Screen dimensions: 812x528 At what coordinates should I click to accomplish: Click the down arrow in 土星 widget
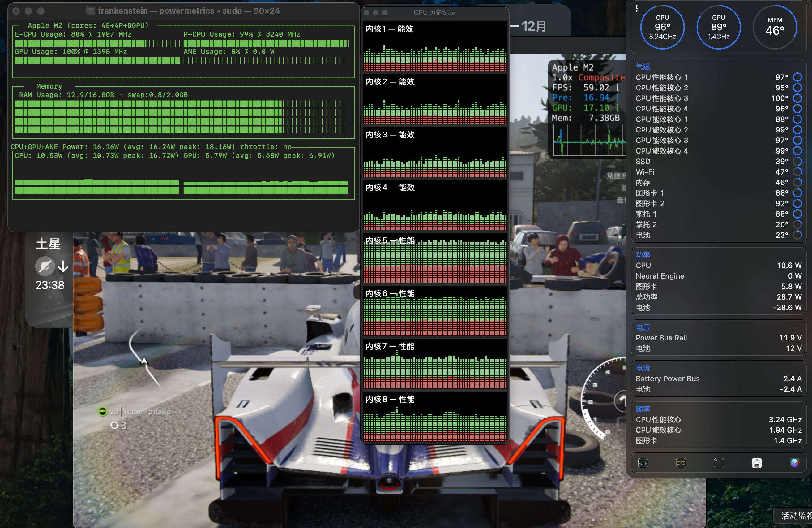[63, 266]
